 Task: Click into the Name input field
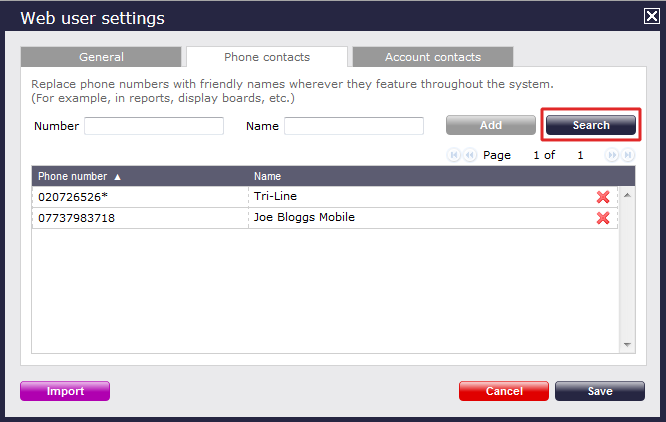point(354,126)
